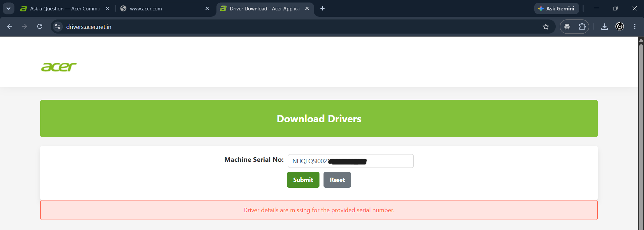Reset the serial number form
Screen dimensions: 644x230
337,180
